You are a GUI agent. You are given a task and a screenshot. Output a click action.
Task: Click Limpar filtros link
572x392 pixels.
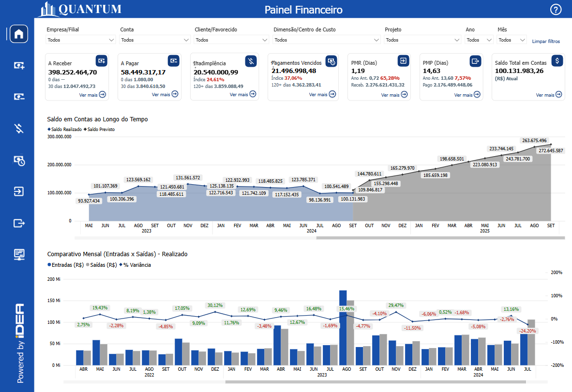click(546, 42)
